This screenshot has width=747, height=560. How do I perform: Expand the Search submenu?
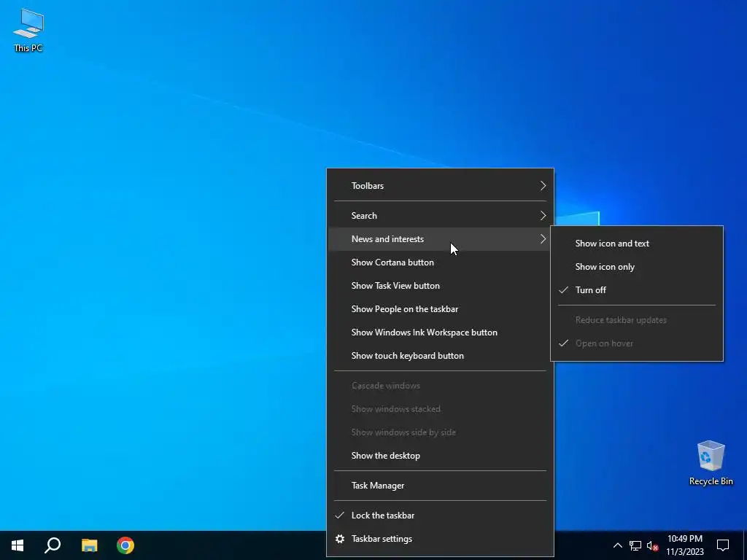tap(440, 216)
